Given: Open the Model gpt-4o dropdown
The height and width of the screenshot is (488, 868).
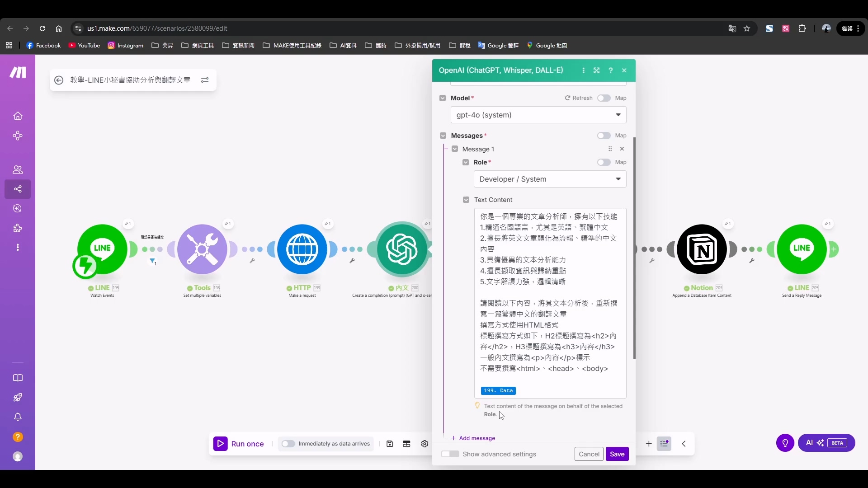Looking at the screenshot, I should (538, 115).
